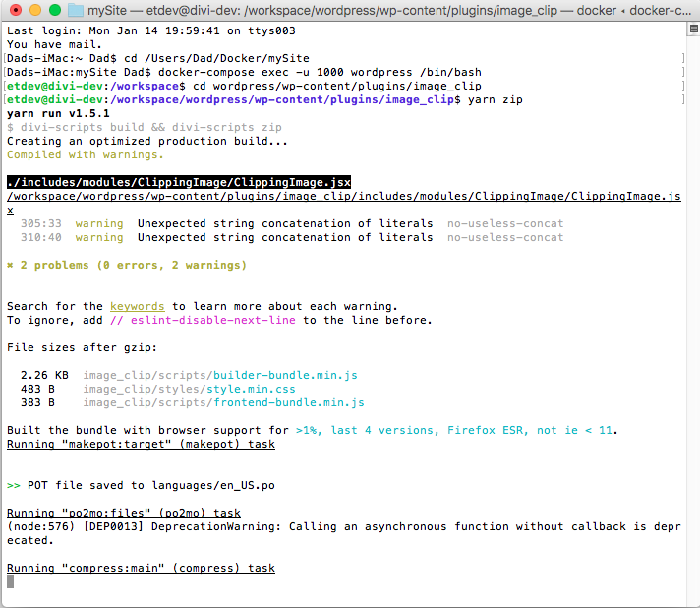Click the '305:33' warning location

coord(41,223)
